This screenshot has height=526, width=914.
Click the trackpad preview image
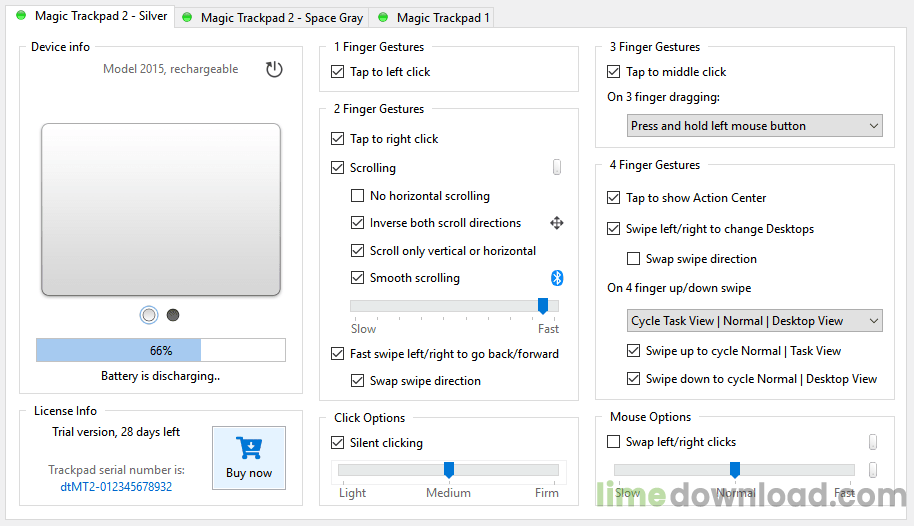161,209
